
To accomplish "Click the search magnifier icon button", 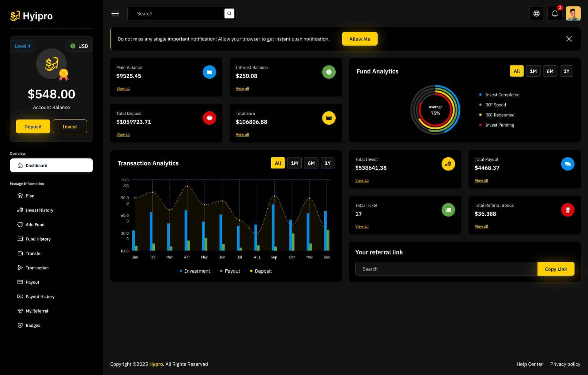I will [229, 13].
